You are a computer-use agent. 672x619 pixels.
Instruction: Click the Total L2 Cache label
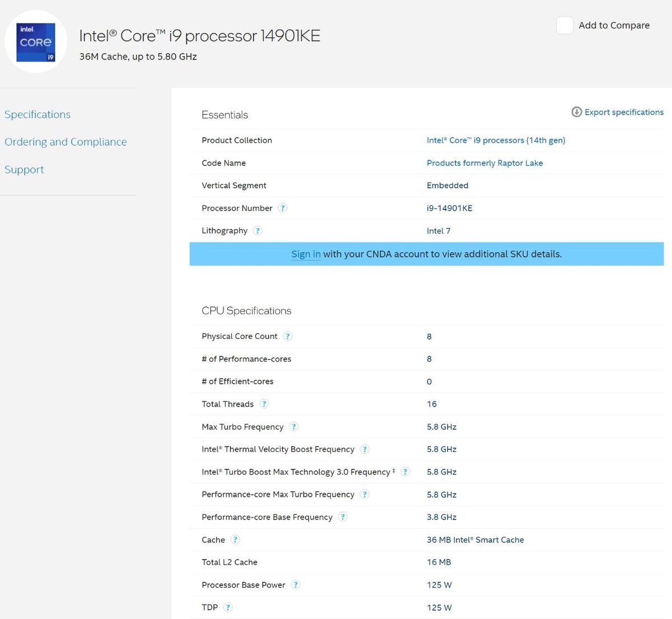tap(230, 562)
